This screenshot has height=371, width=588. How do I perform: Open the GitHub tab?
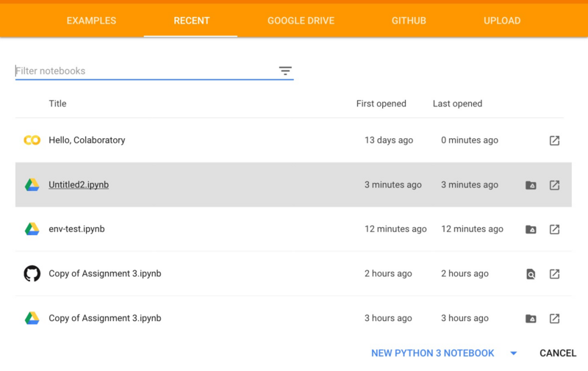[x=409, y=21]
